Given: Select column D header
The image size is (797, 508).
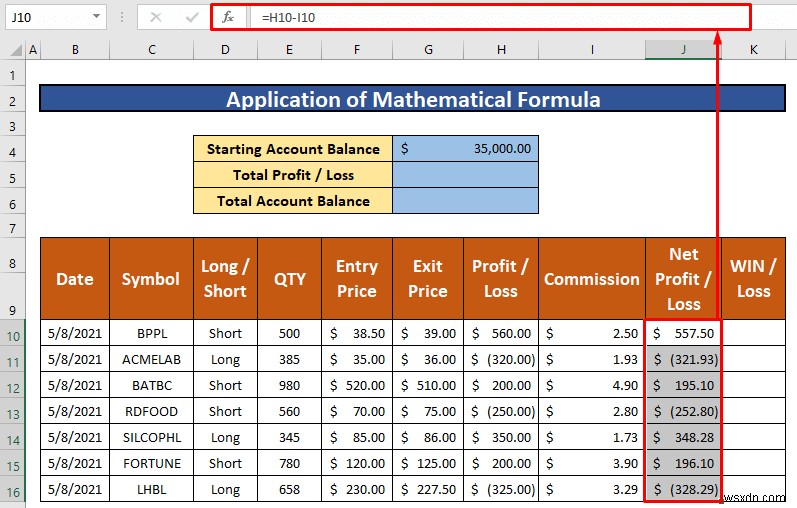Looking at the screenshot, I should click(225, 50).
